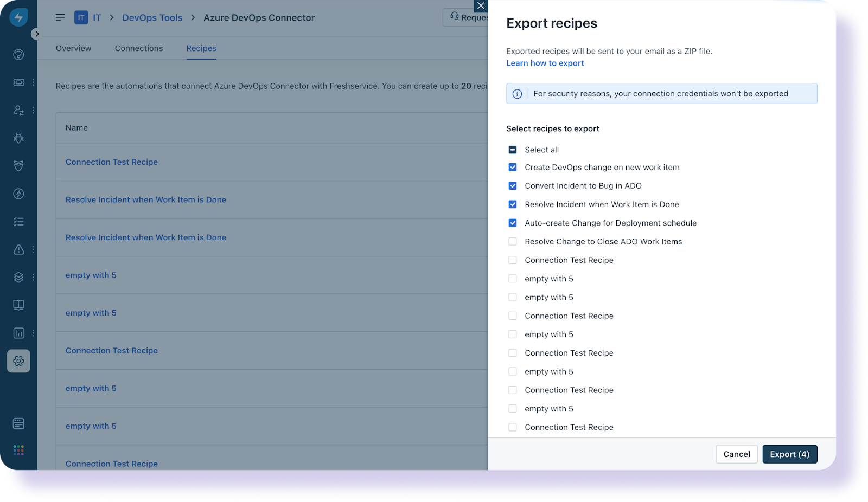Uncheck Convert Incident to Bug in ADO
Viewport: 868px width, 502px height.
point(513,185)
